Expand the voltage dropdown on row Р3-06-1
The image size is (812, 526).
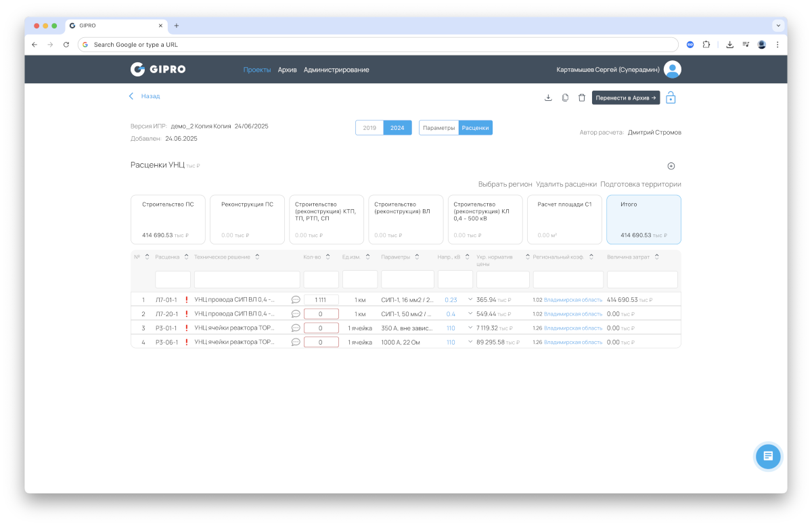point(470,342)
